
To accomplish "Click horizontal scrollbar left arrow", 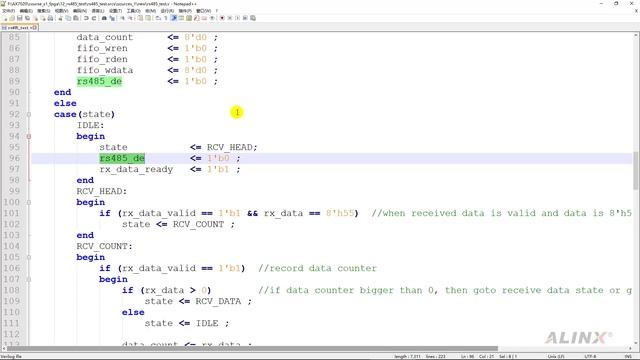I will [4, 349].
